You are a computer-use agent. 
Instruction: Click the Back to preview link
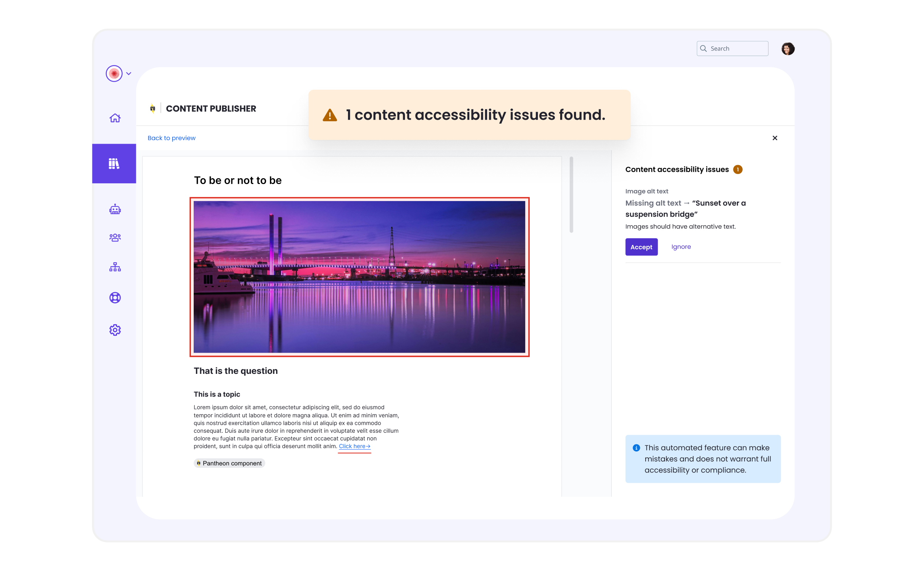click(171, 138)
